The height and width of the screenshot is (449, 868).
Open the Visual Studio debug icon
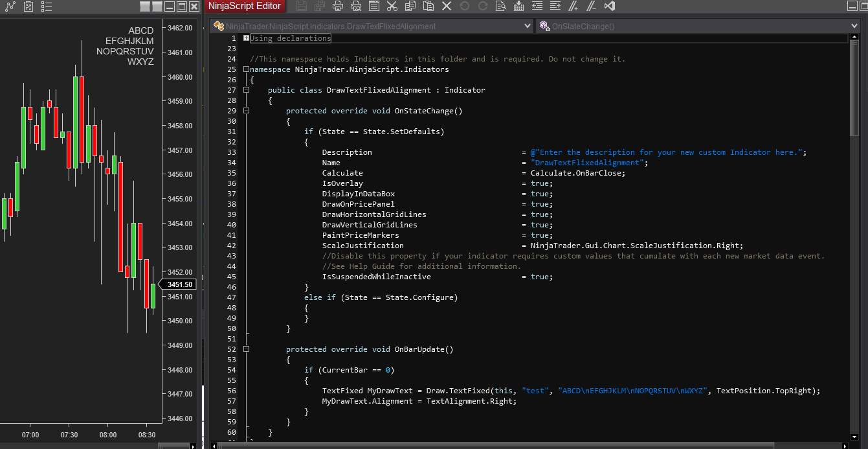click(609, 6)
